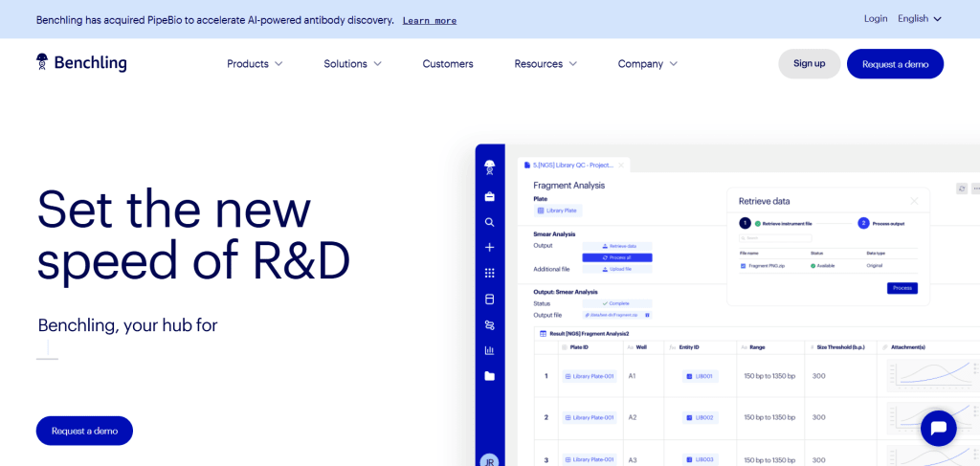Click the JR user avatar

pos(489,461)
